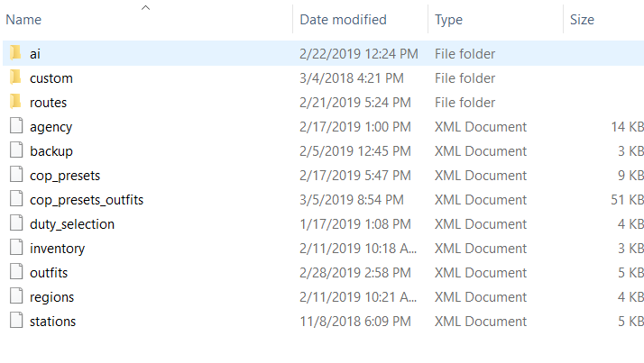644x363 pixels.
Task: Sort by the Type column header
Action: pos(449,20)
